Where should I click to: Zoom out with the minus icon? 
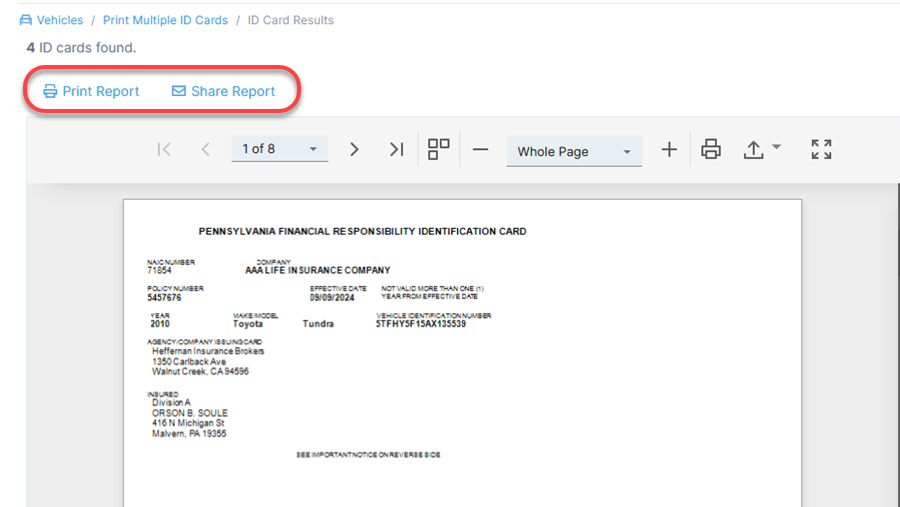coord(480,150)
